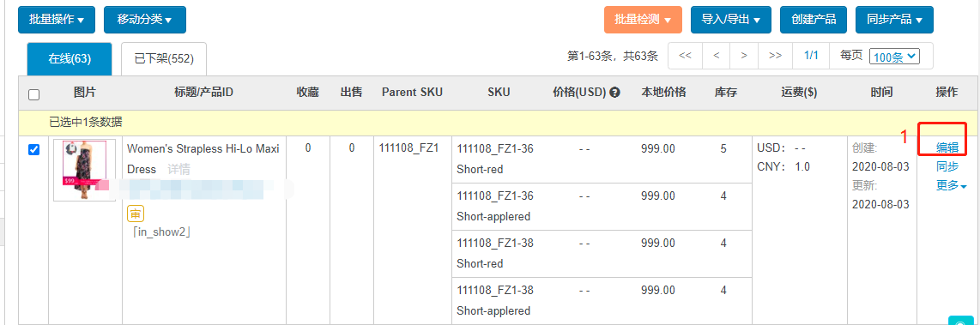Image resolution: width=980 pixels, height=325 pixels.
Task: Switch to the 已下架(552) tab
Action: pos(164,59)
